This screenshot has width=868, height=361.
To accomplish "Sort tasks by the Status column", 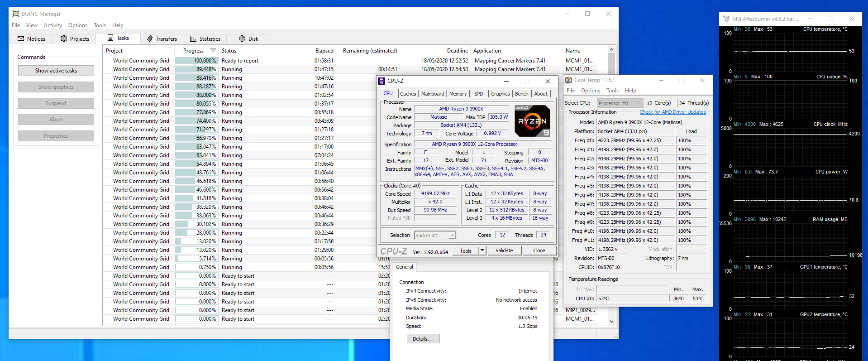I will tap(256, 51).
